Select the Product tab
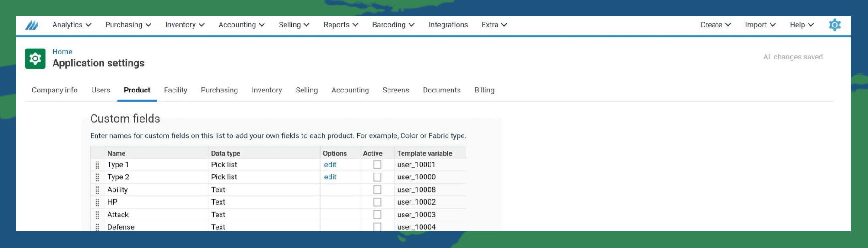 [137, 90]
